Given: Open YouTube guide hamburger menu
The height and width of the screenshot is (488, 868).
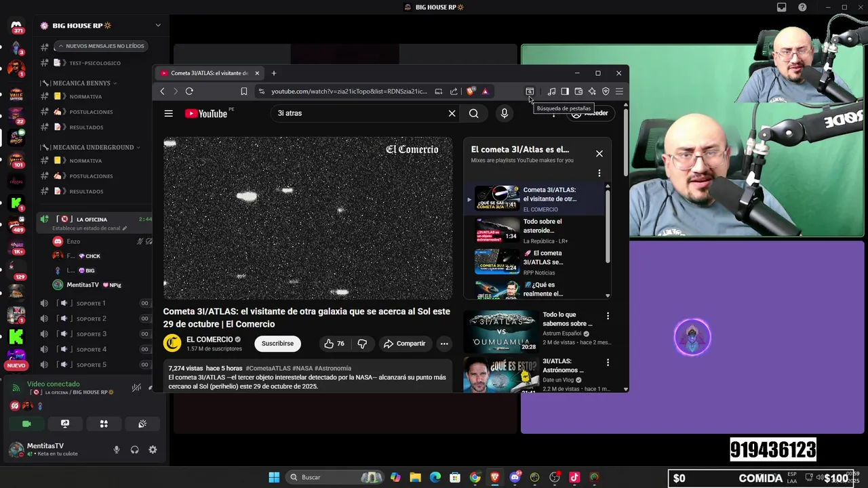Looking at the screenshot, I should pyautogui.click(x=168, y=113).
